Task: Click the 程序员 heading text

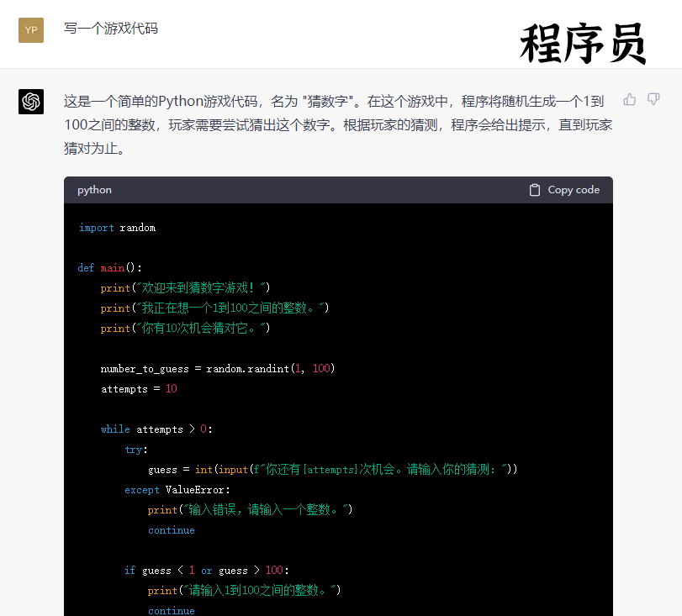Action: click(583, 44)
